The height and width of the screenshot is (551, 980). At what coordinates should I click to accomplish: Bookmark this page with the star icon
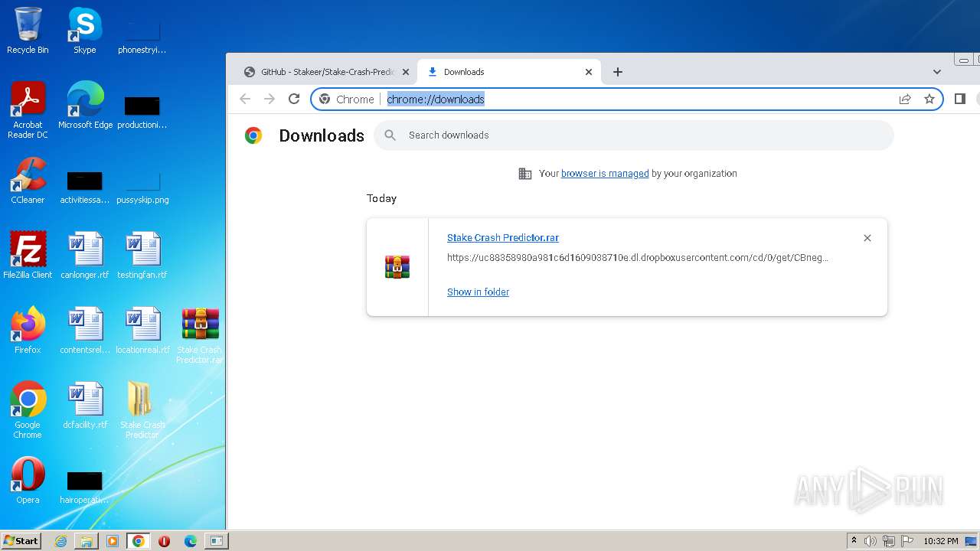929,99
